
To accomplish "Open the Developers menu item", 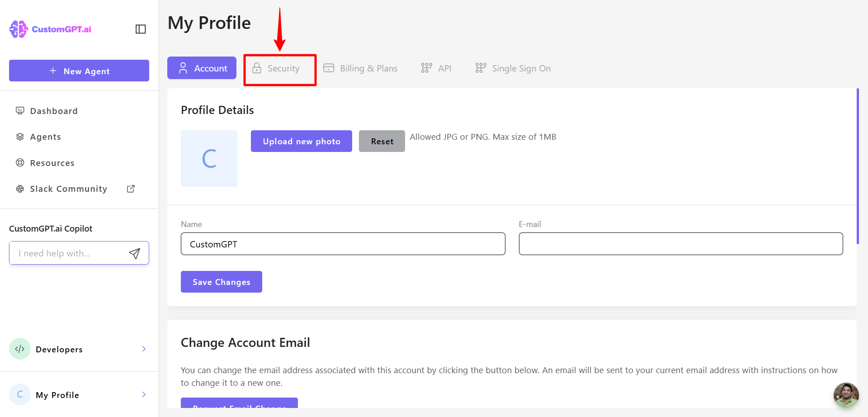I will pos(79,349).
